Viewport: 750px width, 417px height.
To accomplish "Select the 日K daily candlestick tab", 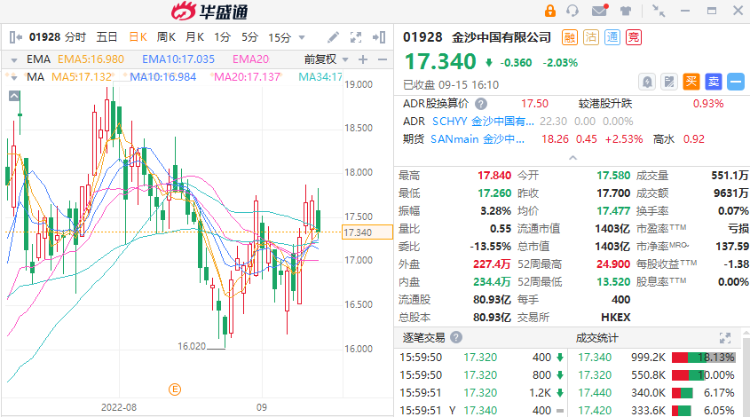I will click(138, 37).
